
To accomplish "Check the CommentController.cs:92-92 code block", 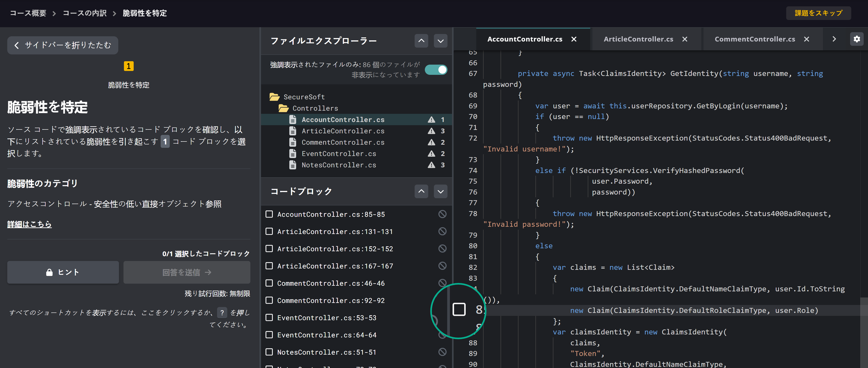I will pyautogui.click(x=269, y=300).
